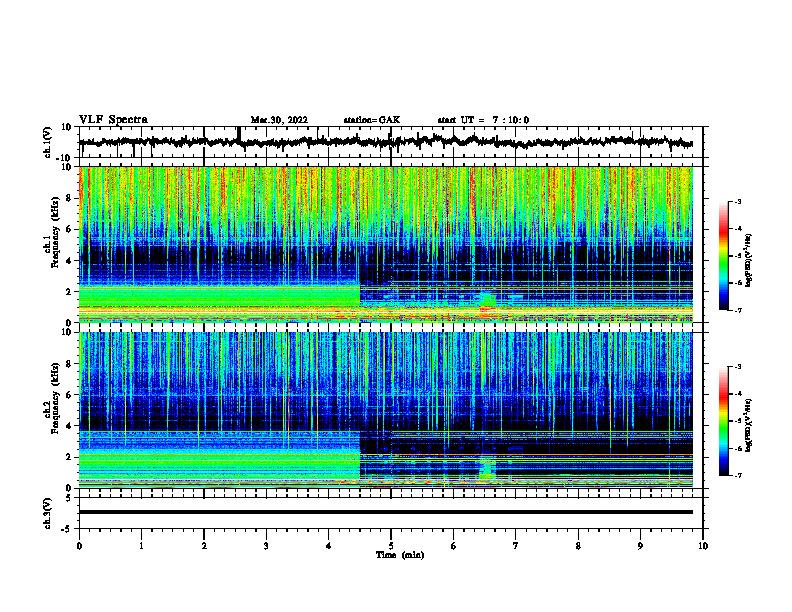Click the "2" tick on ch.2 frequency axis
Viewport: 792px width, 612px height.
pos(70,457)
